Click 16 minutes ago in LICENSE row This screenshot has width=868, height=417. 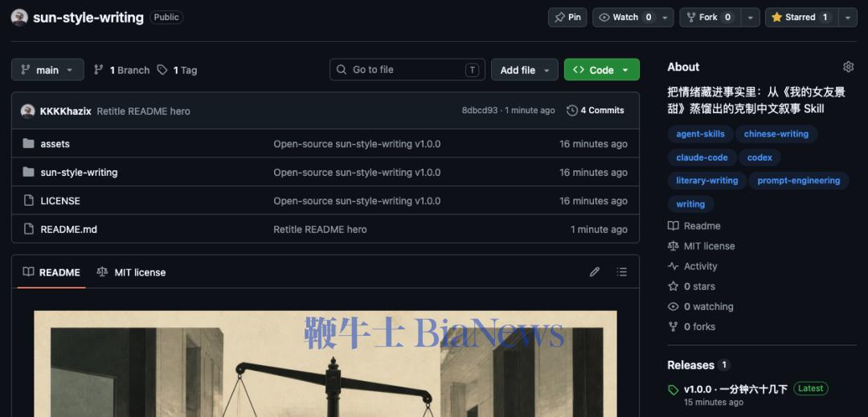(593, 201)
